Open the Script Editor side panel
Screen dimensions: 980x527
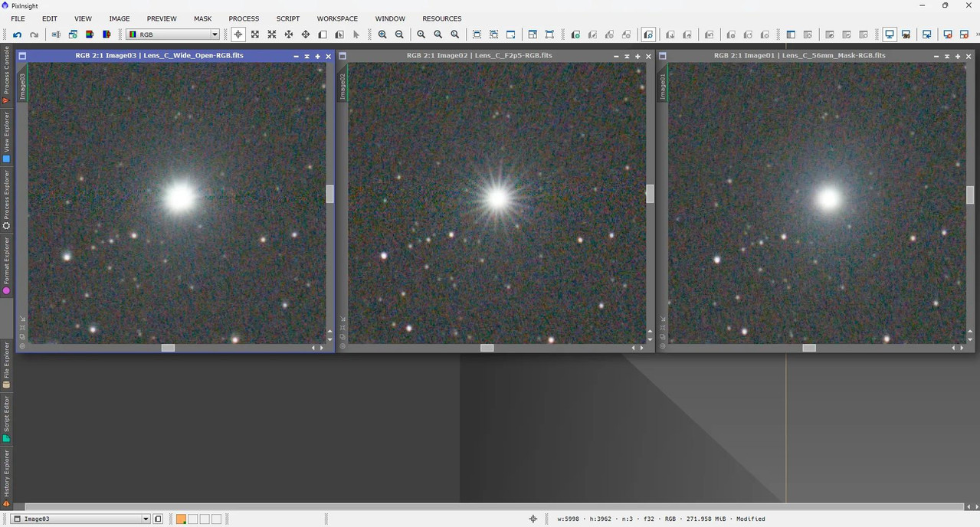(x=7, y=419)
